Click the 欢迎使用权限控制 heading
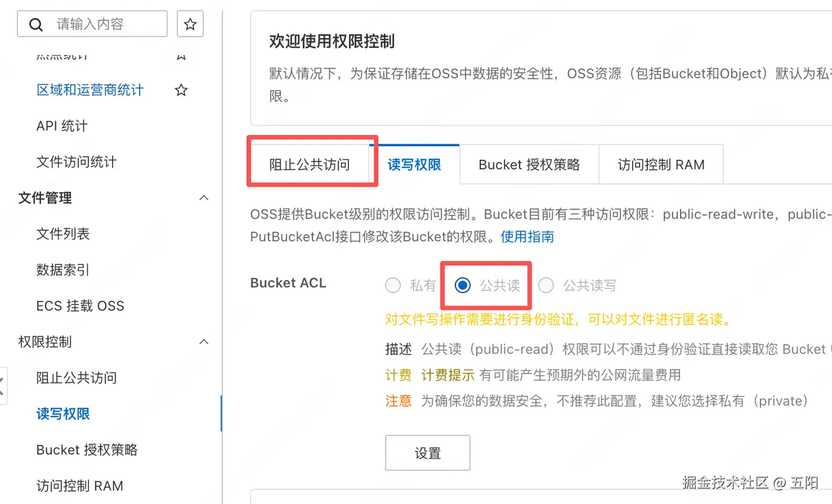 (x=332, y=42)
